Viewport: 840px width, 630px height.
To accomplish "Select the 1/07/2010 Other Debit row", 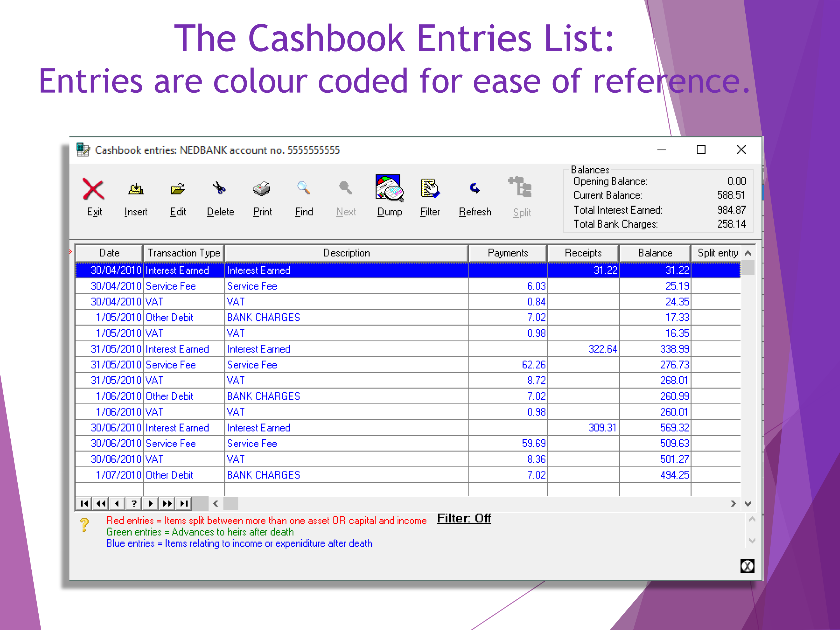I will click(x=408, y=475).
